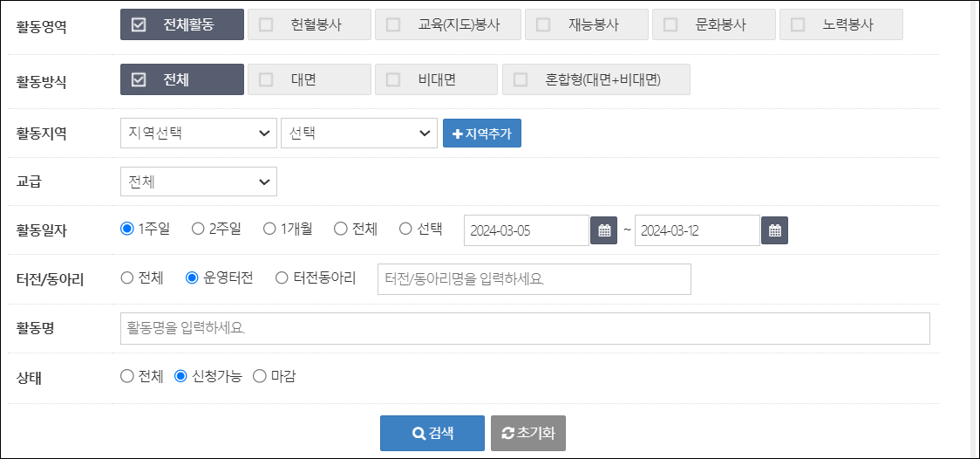Screen dimensions: 980x459
Task: Uncheck the 전체 activity method checkbox
Action: click(x=182, y=79)
